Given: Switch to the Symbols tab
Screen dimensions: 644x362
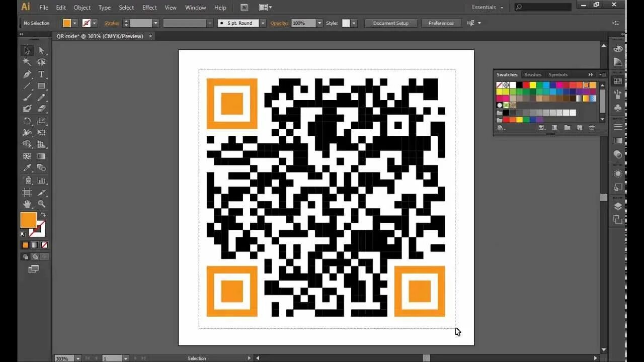Looking at the screenshot, I should 558,74.
